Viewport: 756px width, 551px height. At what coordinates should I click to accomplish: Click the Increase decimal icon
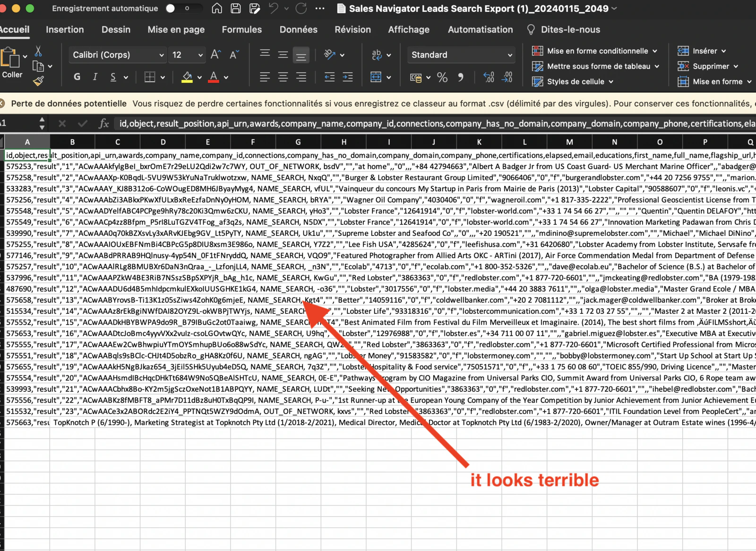(x=489, y=77)
